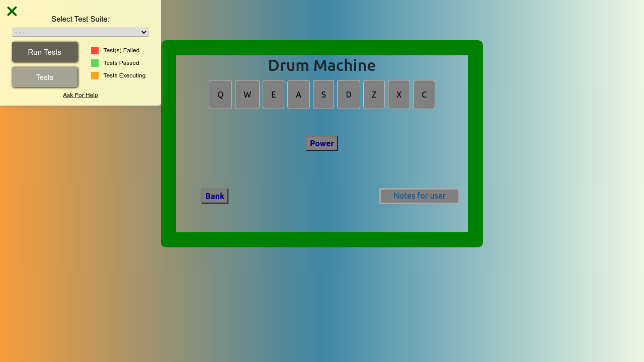
Task: Tap the S drum pad
Action: [x=324, y=95]
